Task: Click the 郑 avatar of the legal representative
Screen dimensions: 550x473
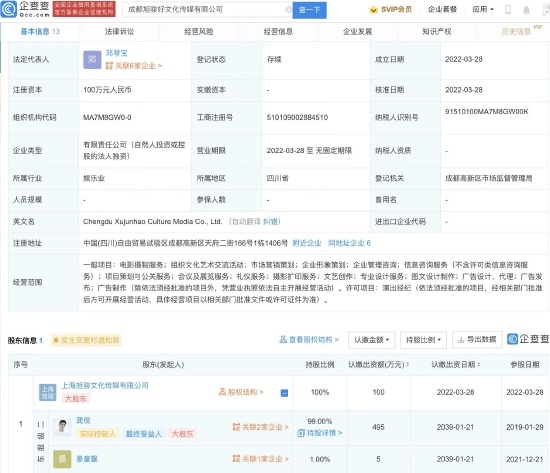Action: 92,60
